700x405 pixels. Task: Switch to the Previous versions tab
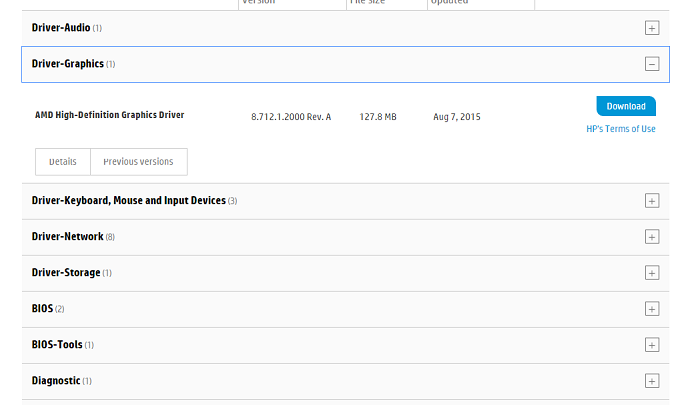138,162
